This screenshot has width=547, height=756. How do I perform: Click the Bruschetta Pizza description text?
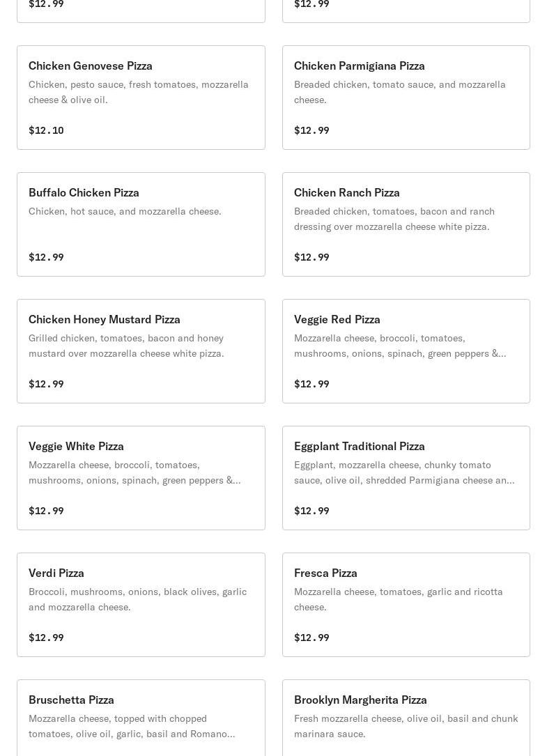(131, 726)
